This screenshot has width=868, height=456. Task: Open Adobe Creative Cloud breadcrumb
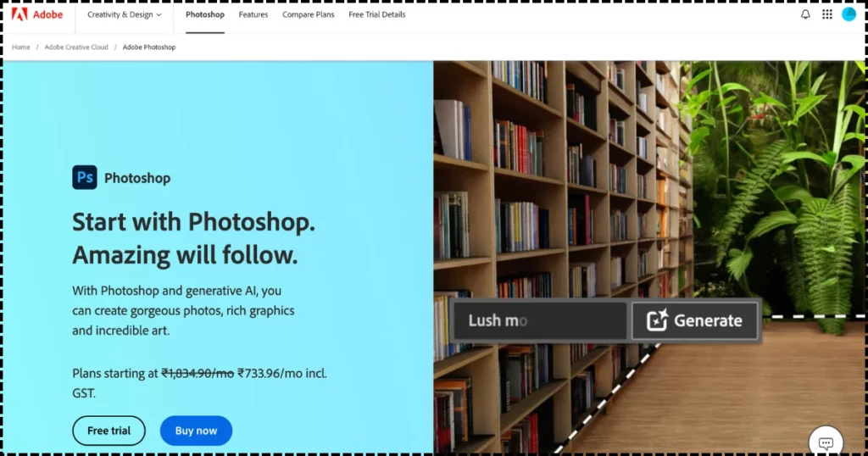click(76, 47)
